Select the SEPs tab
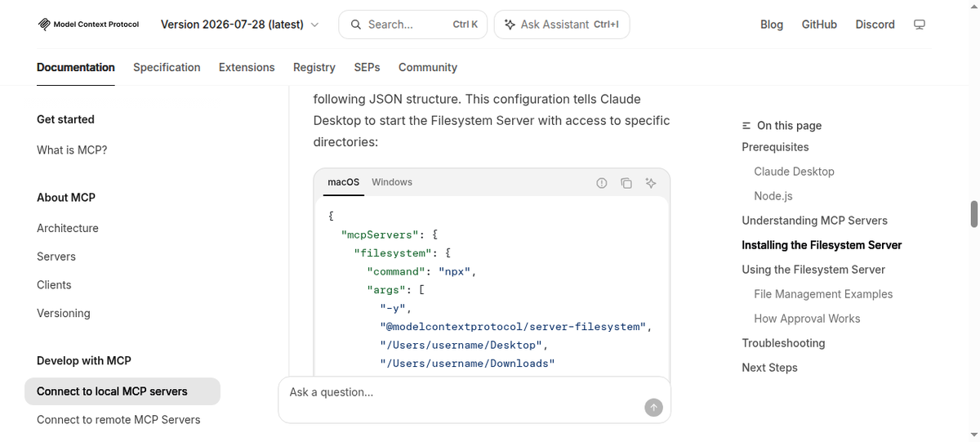 [367, 67]
